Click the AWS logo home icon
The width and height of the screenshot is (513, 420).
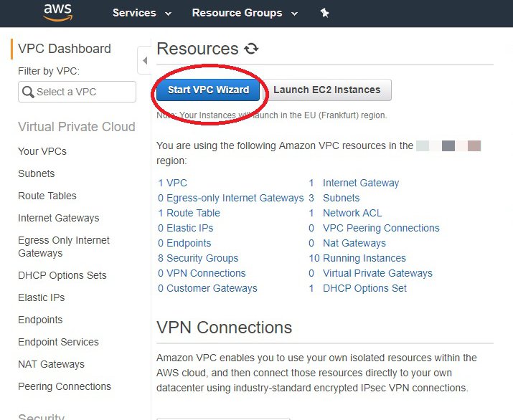(x=58, y=12)
